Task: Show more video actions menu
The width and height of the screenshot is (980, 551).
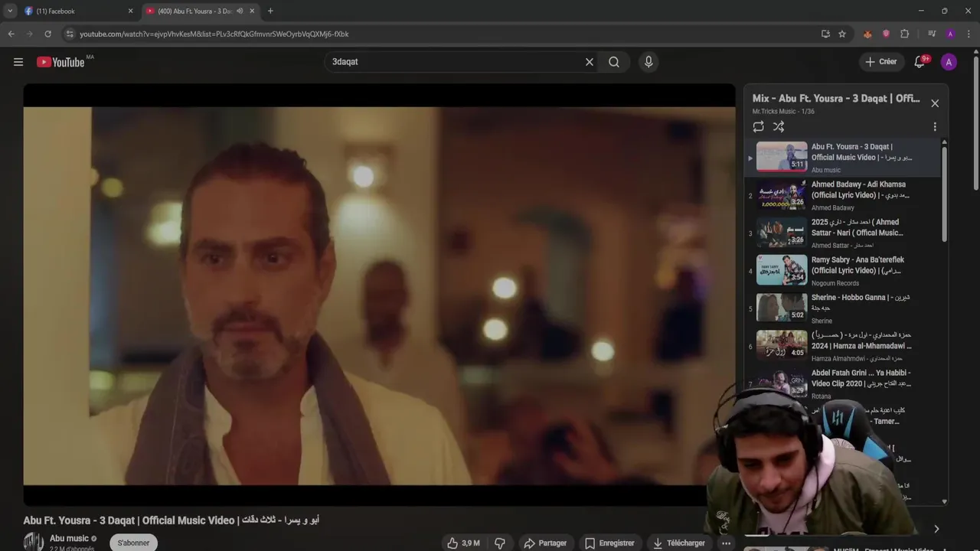Action: (x=726, y=543)
